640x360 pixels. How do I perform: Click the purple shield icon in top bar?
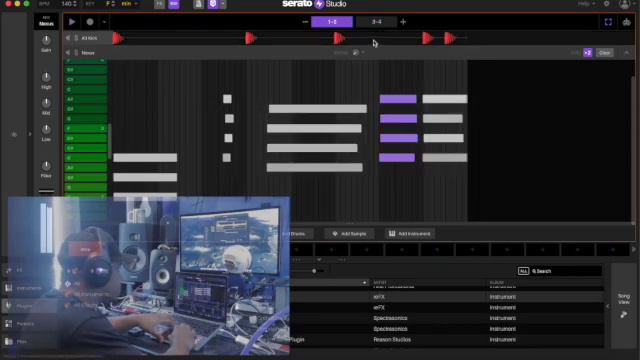click(x=213, y=4)
